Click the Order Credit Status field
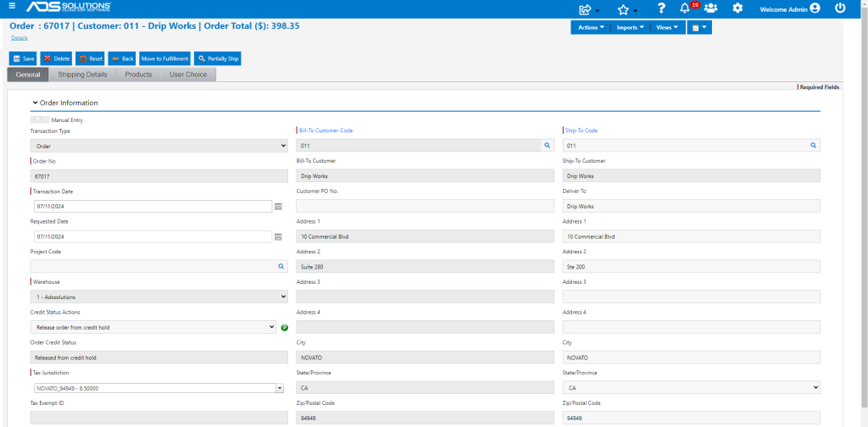Screen dimensions: 868x427 click(x=159, y=358)
